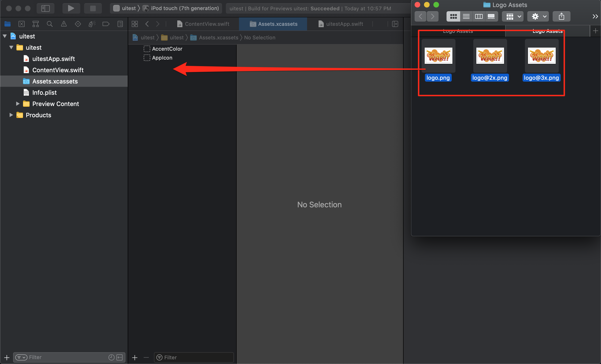
Task: Open the Issue navigator warning icon
Action: click(x=64, y=24)
